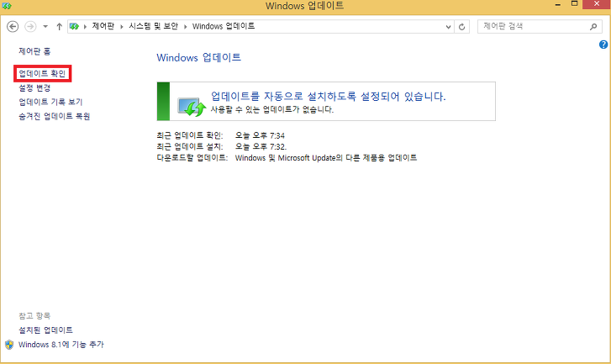
Task: Open help with the blue question mark
Action: [603, 45]
